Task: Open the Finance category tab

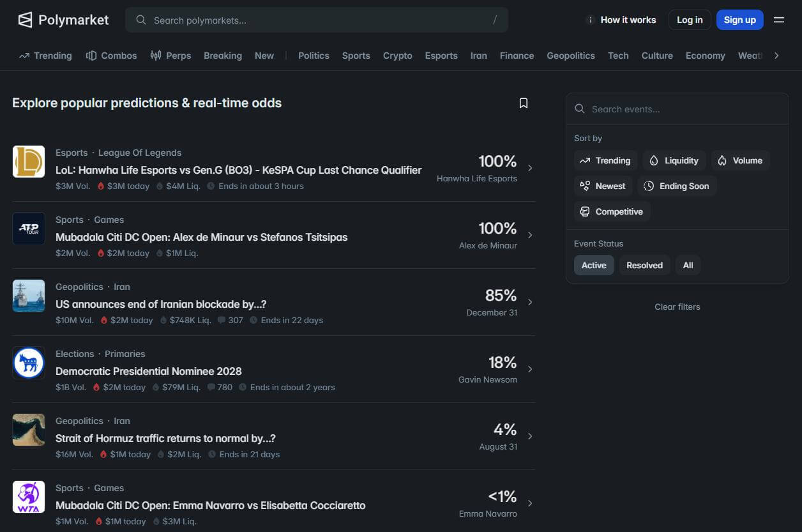Action: pyautogui.click(x=517, y=56)
